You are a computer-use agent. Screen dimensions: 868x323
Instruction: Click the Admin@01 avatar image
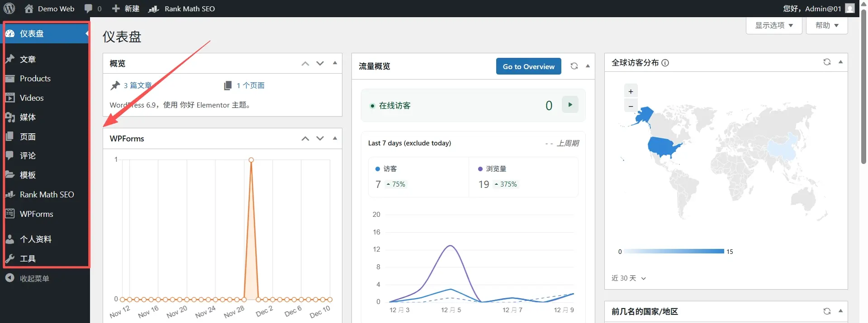[850, 9]
